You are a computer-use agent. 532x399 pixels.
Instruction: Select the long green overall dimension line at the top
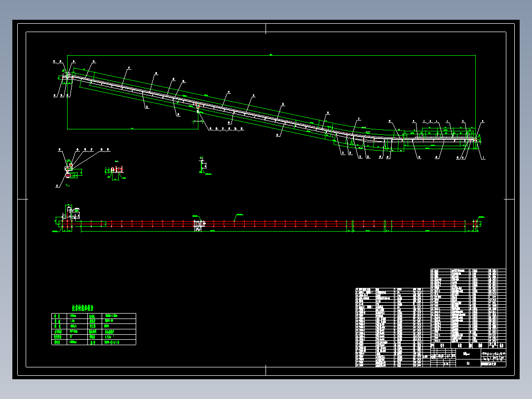tap(271, 55)
